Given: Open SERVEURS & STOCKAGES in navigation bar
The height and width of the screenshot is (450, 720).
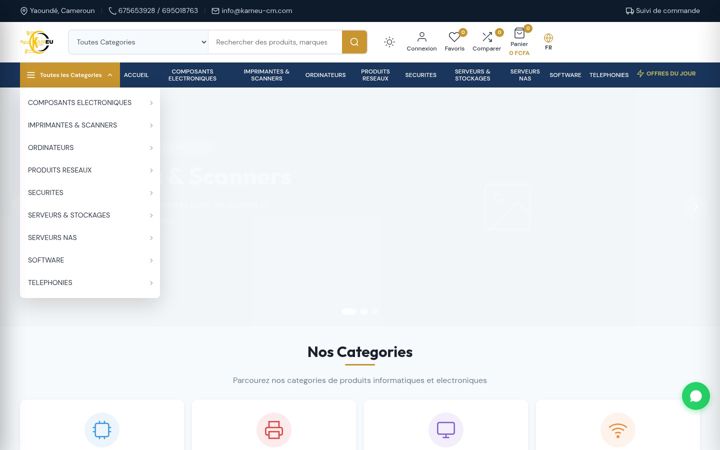Looking at the screenshot, I should [472, 75].
